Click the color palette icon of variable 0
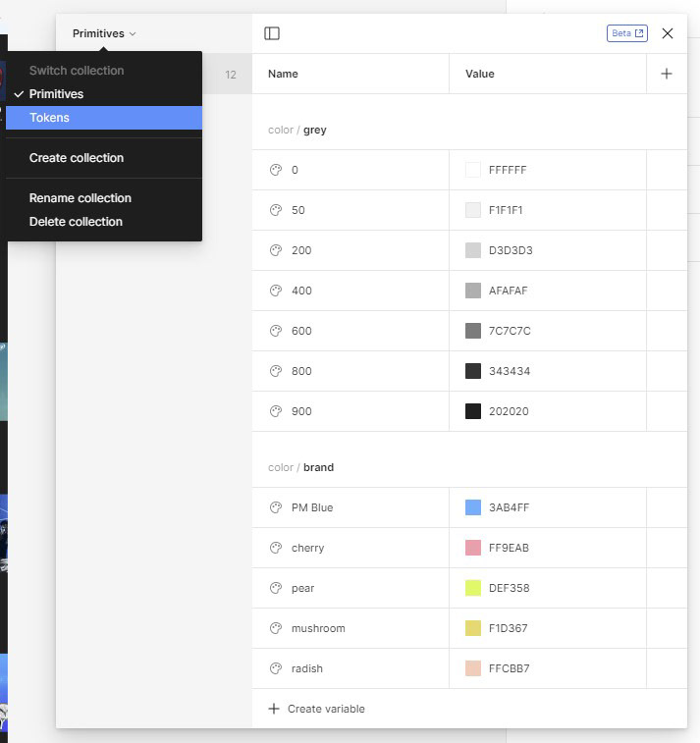 [x=276, y=170]
